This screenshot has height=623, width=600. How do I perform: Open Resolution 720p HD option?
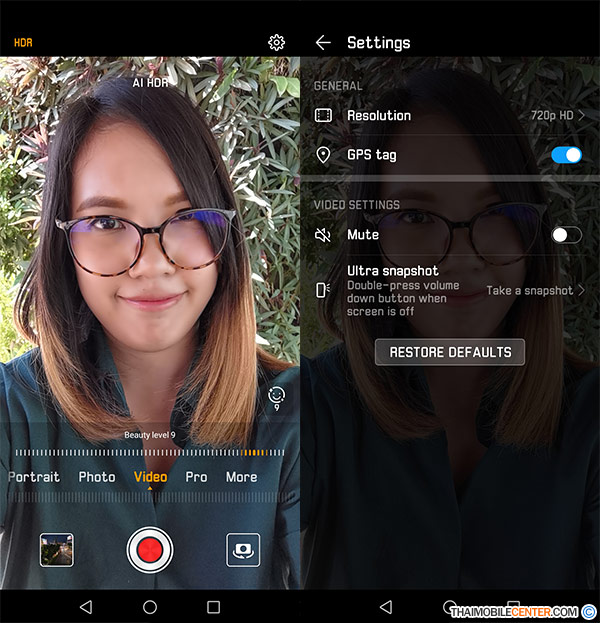[x=558, y=115]
